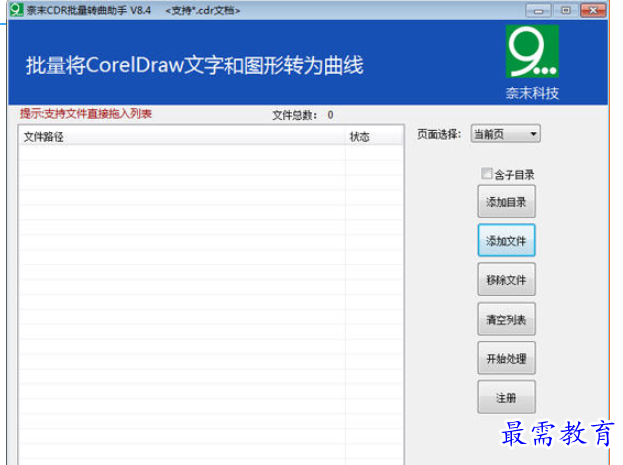Clear the list with 清空列表
623x465 pixels.
point(506,319)
